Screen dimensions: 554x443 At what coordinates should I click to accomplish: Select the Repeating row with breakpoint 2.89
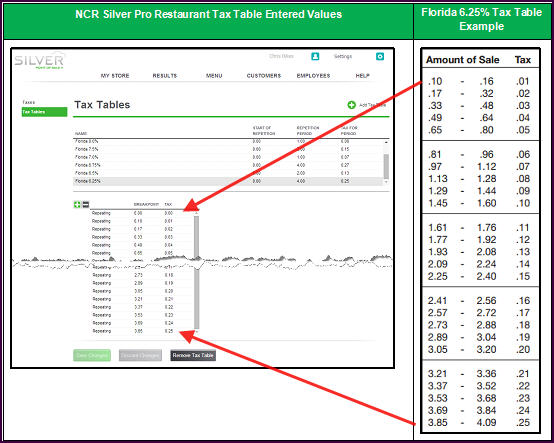(141, 283)
